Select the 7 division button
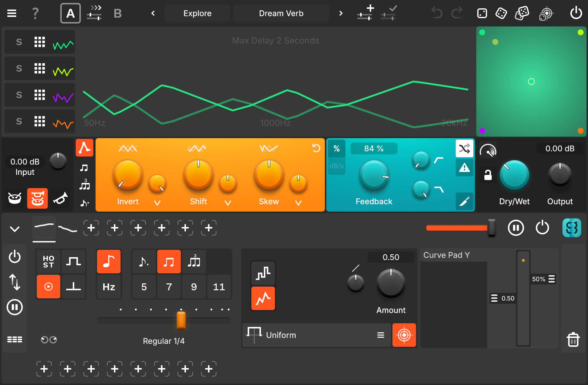The width and height of the screenshot is (588, 385). (x=169, y=287)
